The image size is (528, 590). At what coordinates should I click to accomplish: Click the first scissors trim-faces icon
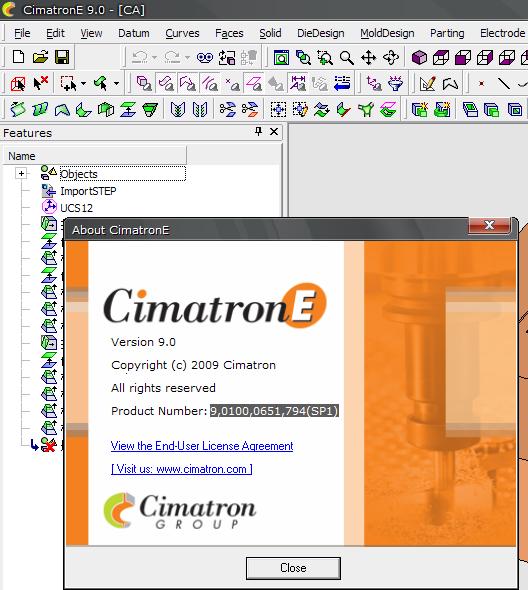pos(227,109)
